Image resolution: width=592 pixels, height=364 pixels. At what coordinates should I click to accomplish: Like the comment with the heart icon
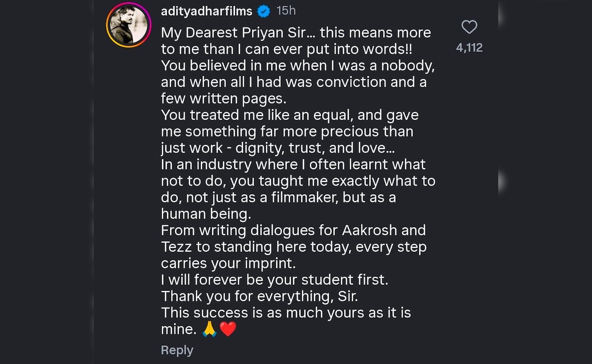[x=469, y=27]
